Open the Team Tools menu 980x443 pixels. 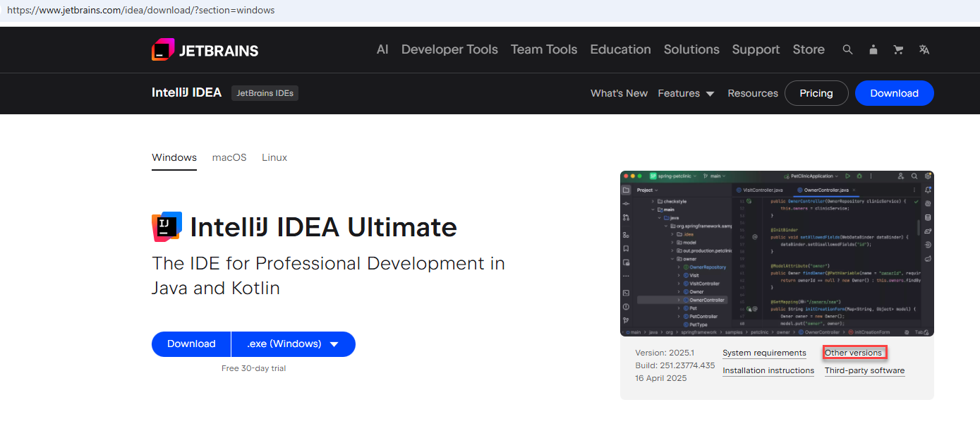pos(544,49)
